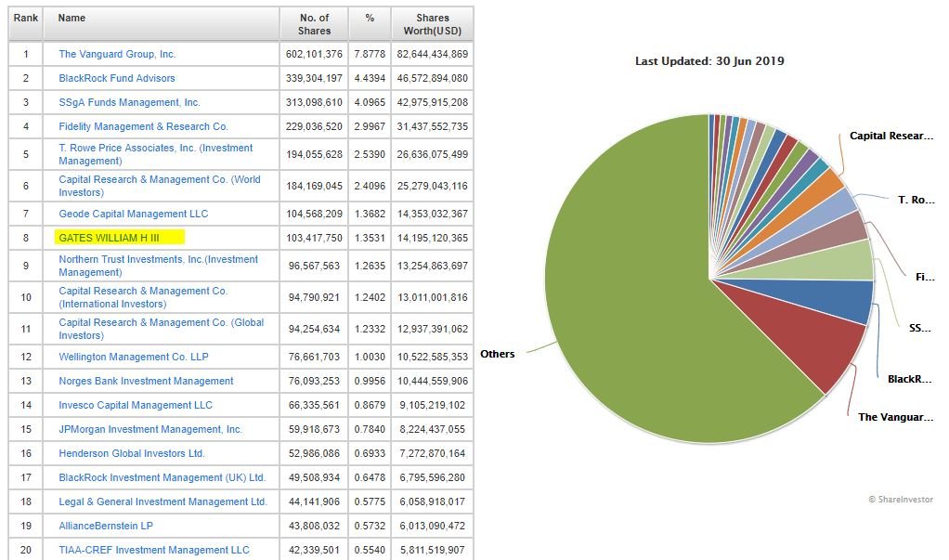Click the Shares Worth(USD) column header
This screenshot has height=560, width=949.
pos(431,24)
